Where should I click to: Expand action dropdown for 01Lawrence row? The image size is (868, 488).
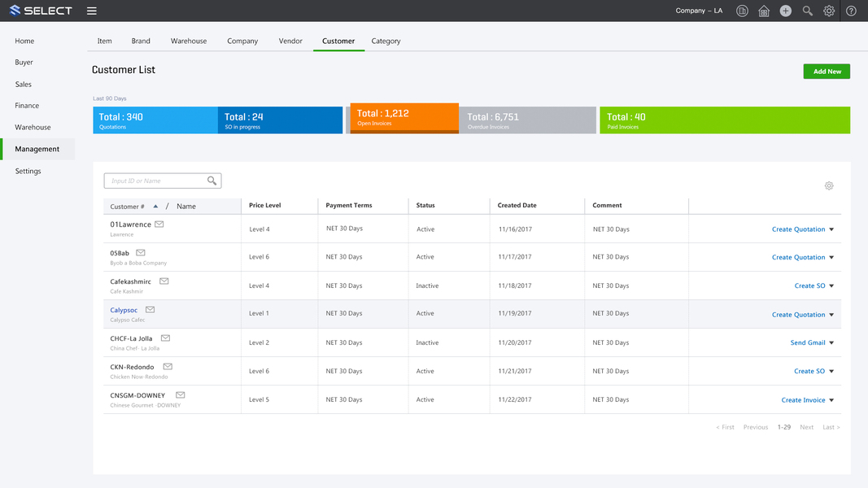tap(831, 229)
